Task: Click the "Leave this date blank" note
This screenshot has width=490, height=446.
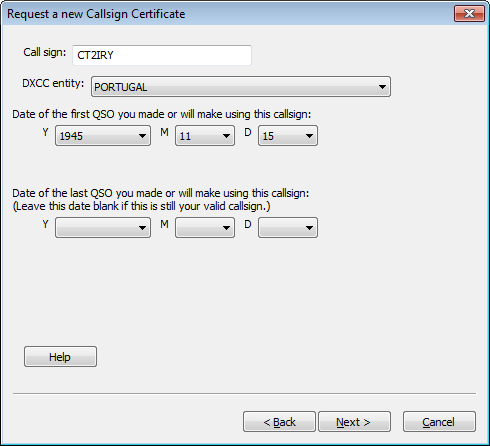Action: [x=141, y=206]
